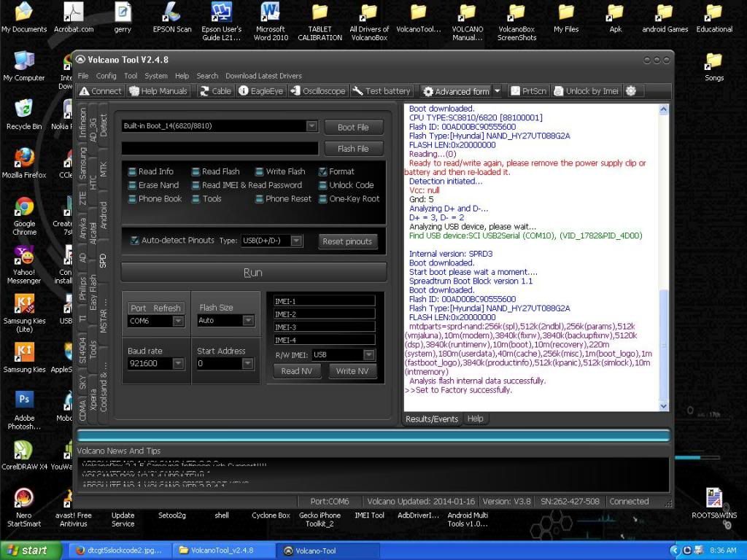Image resolution: width=747 pixels, height=560 pixels.
Task: Click the Connect toolbar icon
Action: [100, 91]
